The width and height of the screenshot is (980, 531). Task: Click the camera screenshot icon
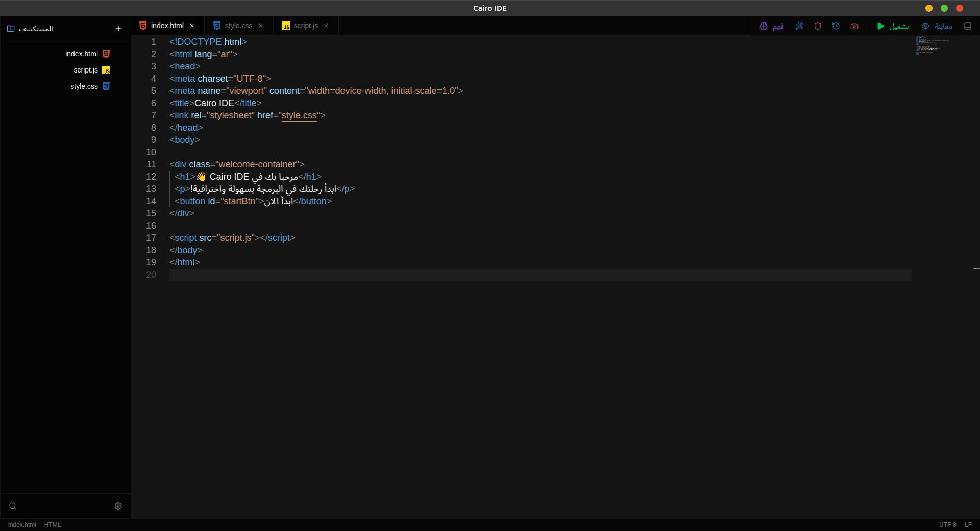[854, 26]
